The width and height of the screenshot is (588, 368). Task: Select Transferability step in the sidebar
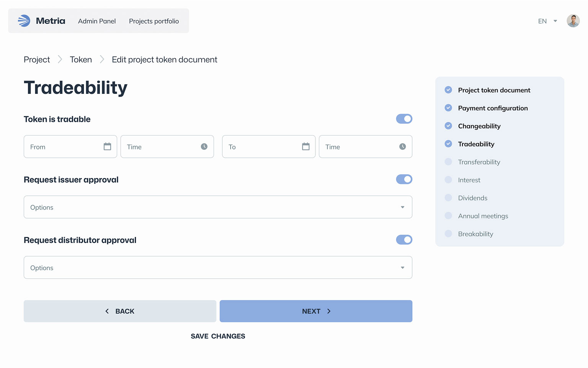coord(479,162)
